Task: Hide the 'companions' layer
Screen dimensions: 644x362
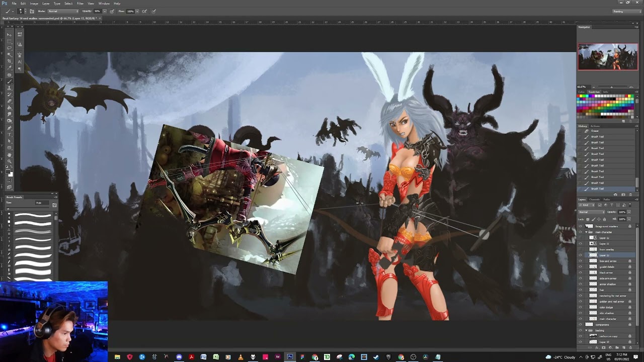Action: click(x=580, y=325)
